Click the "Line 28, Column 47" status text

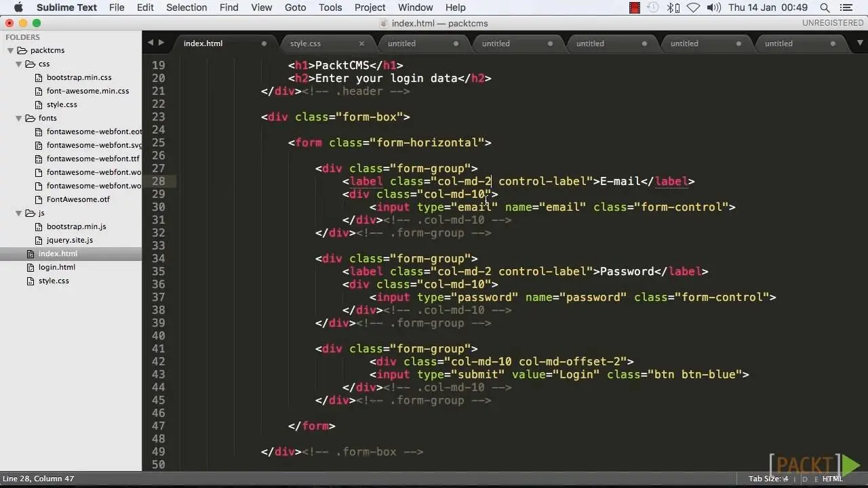point(38,479)
